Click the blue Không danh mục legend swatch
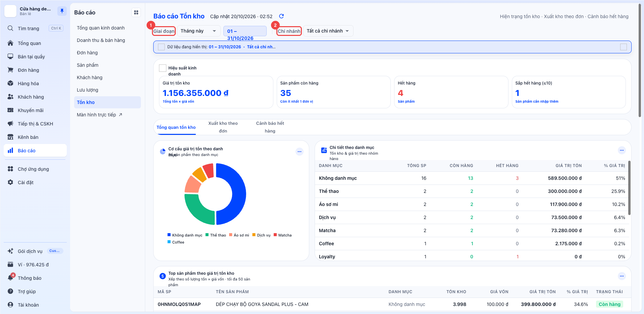The image size is (644, 314). [169, 235]
